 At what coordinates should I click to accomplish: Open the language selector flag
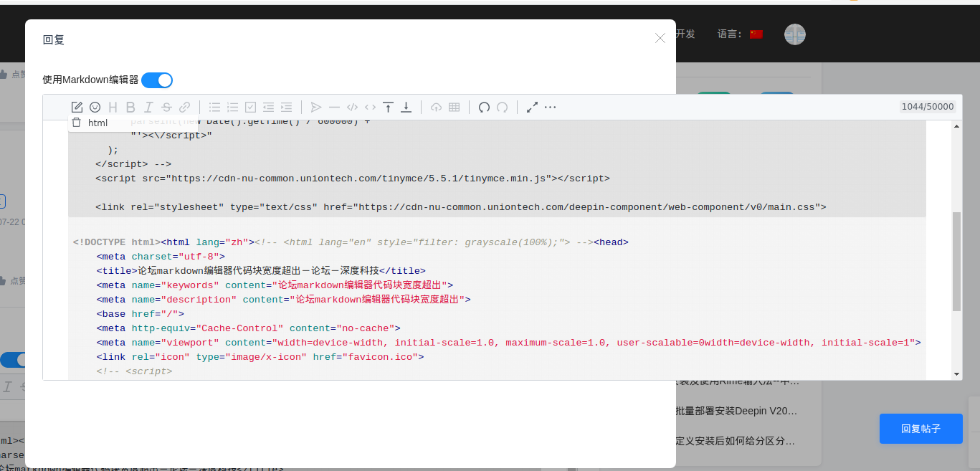pyautogui.click(x=756, y=34)
